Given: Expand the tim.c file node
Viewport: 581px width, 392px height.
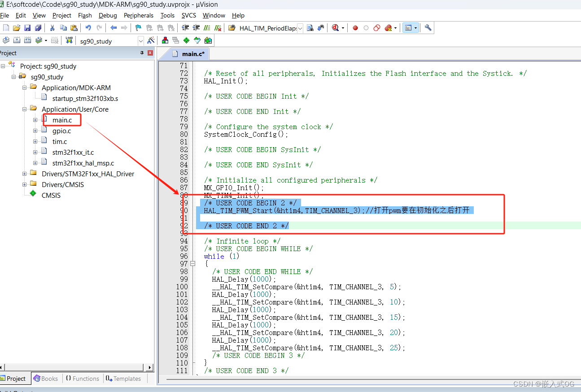Looking at the screenshot, I should coord(35,141).
